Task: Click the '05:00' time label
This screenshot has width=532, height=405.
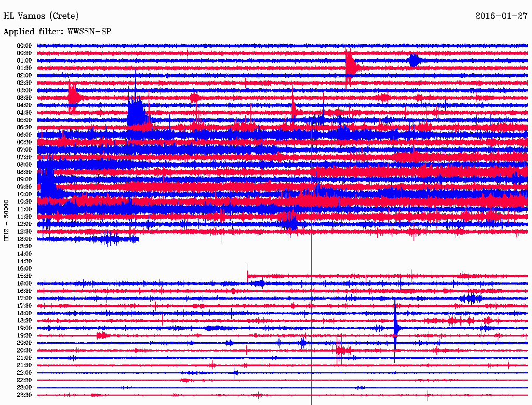Action: [x=24, y=120]
